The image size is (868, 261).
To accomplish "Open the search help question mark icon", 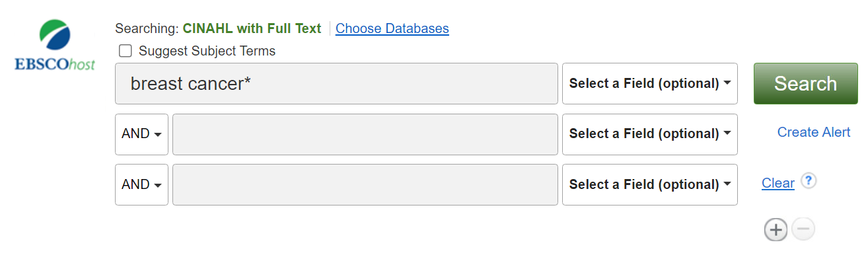I will point(809,181).
